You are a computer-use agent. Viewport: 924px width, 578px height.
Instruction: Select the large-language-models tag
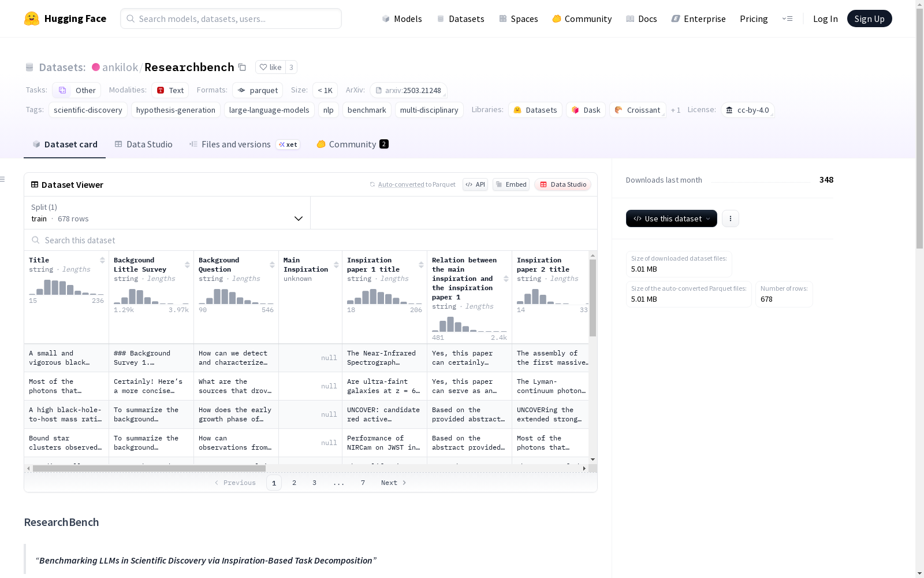pos(269,110)
